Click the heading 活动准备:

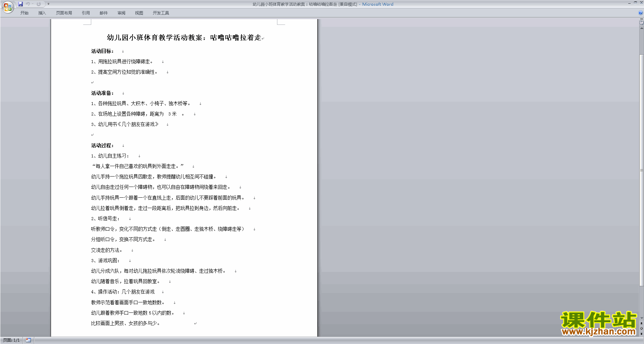pyautogui.click(x=102, y=93)
